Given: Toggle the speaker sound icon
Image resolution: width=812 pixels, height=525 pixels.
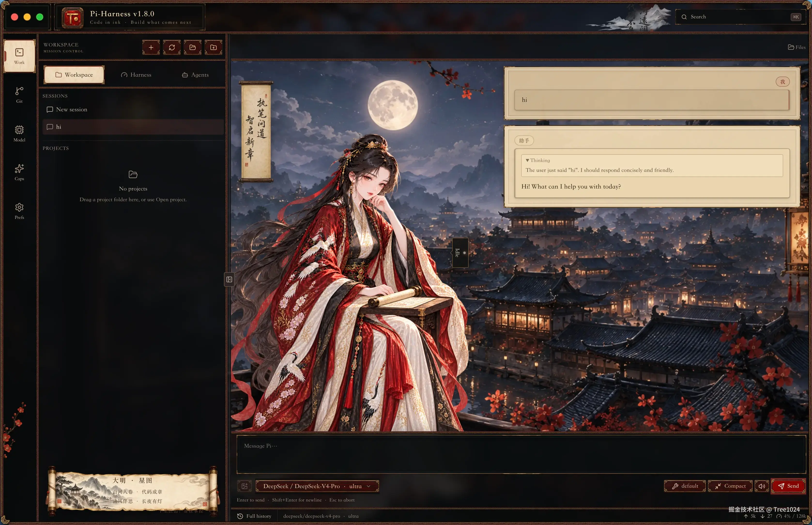Looking at the screenshot, I should 762,486.
